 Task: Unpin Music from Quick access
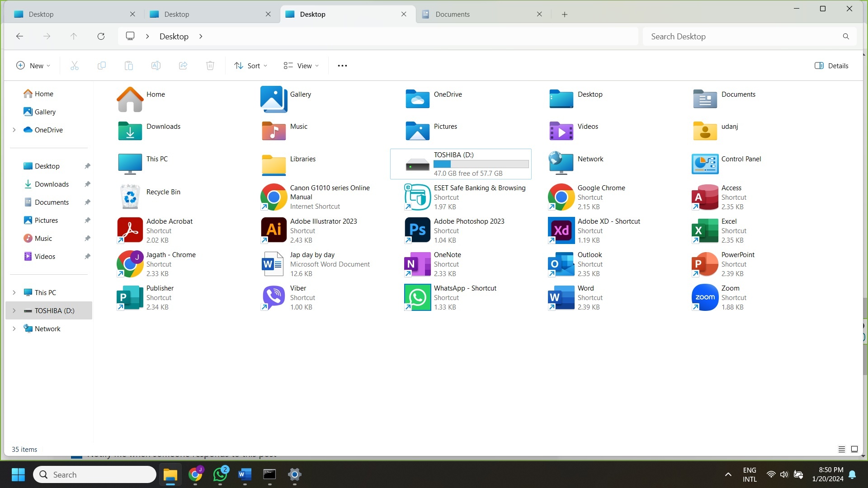pyautogui.click(x=87, y=238)
